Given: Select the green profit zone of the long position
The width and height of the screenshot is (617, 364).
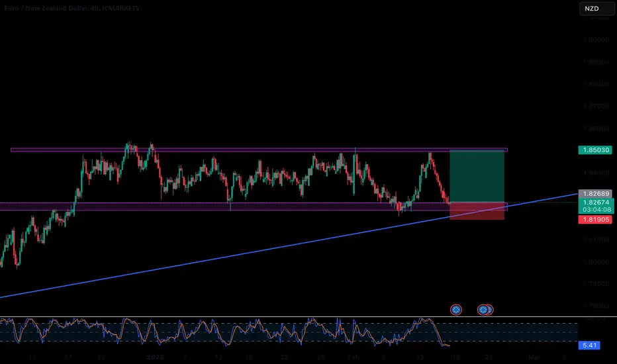Looking at the screenshot, I should (477, 176).
